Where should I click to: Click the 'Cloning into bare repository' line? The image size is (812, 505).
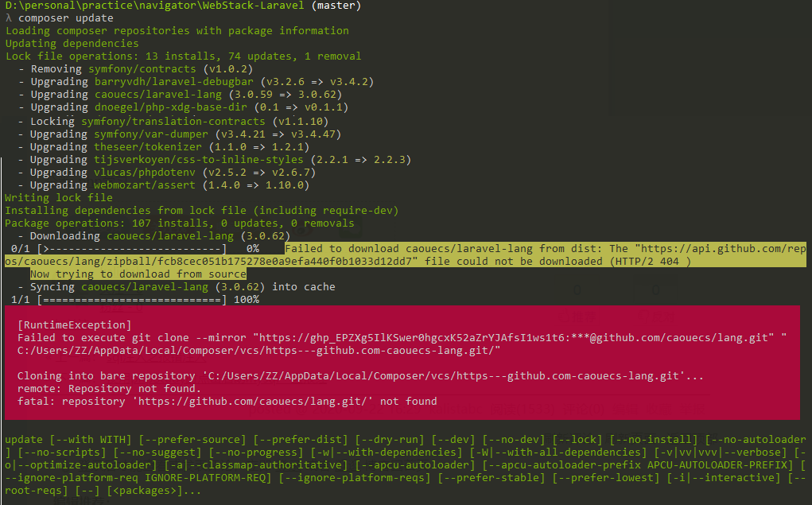point(360,376)
